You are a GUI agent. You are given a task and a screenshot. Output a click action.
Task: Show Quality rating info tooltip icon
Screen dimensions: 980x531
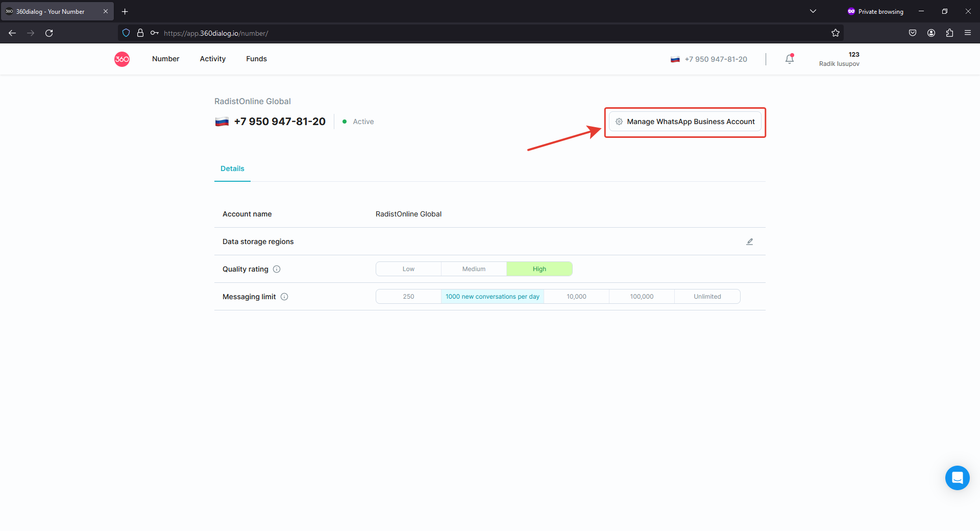tap(277, 269)
